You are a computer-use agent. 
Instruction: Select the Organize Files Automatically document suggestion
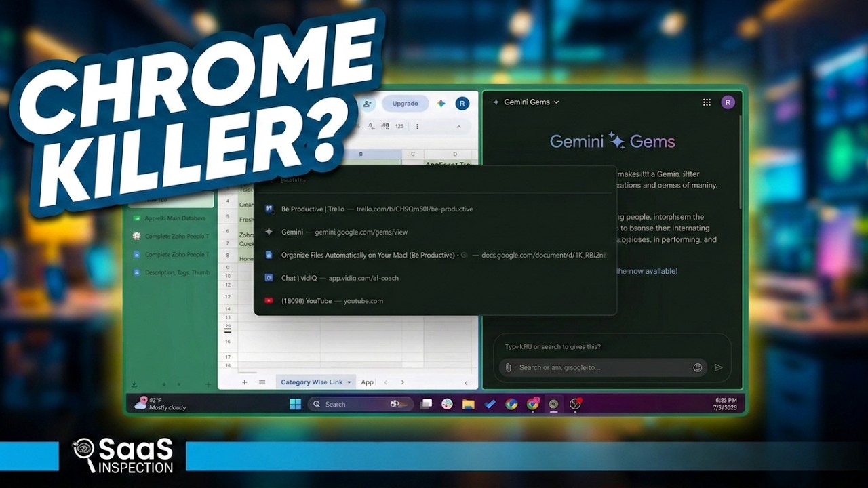click(x=435, y=255)
